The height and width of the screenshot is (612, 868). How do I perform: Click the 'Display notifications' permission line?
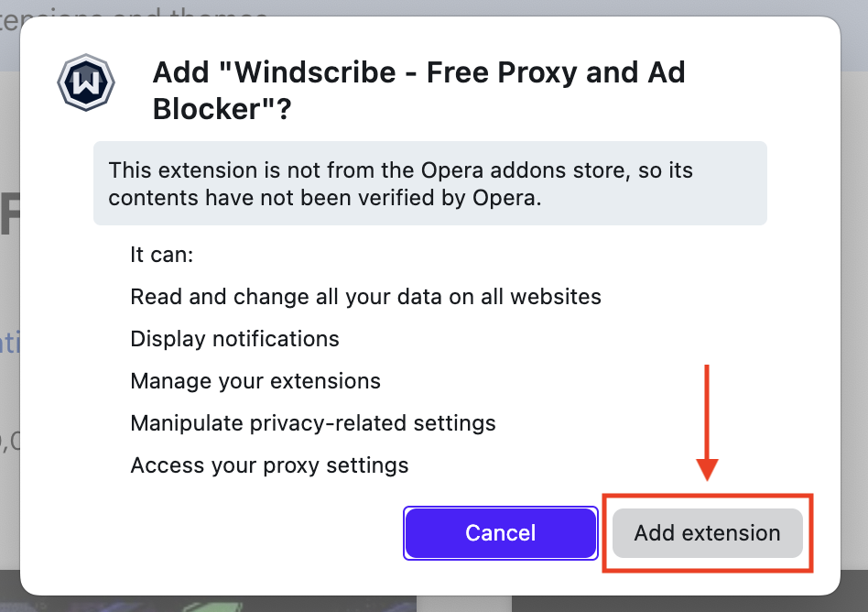tap(234, 338)
